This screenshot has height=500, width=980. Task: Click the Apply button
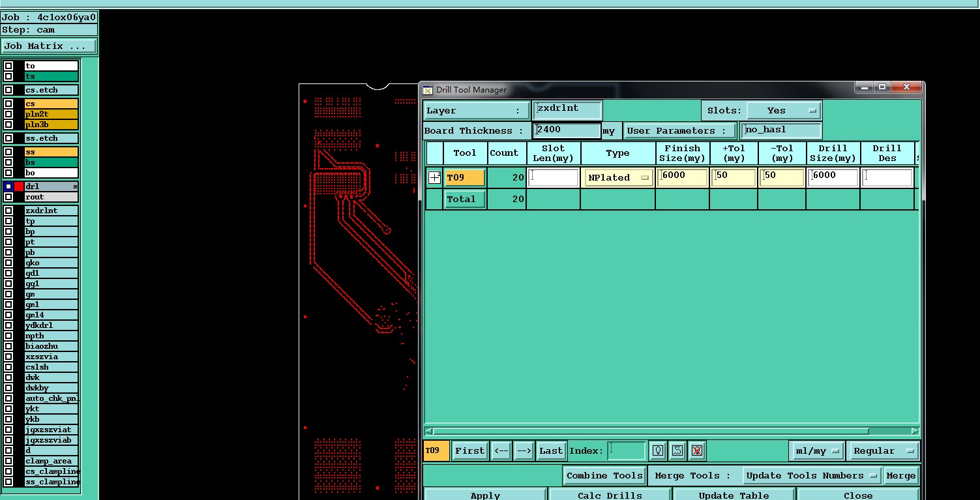[485, 494]
